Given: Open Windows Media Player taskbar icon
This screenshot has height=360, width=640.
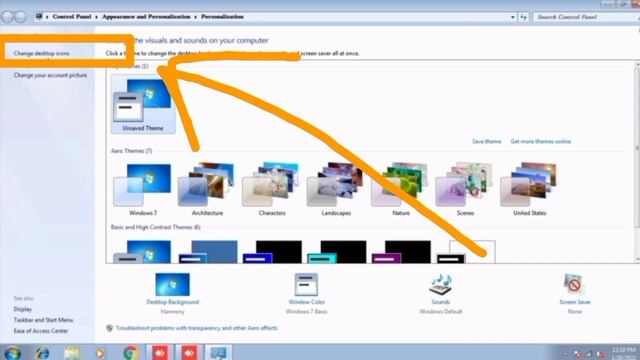Looking at the screenshot, I should point(100,353).
